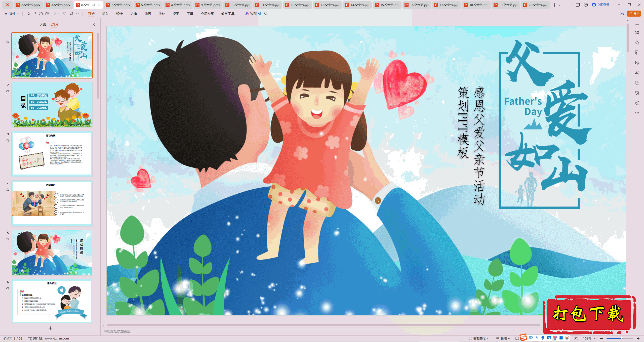Save the presentation with the save icon

(28, 14)
